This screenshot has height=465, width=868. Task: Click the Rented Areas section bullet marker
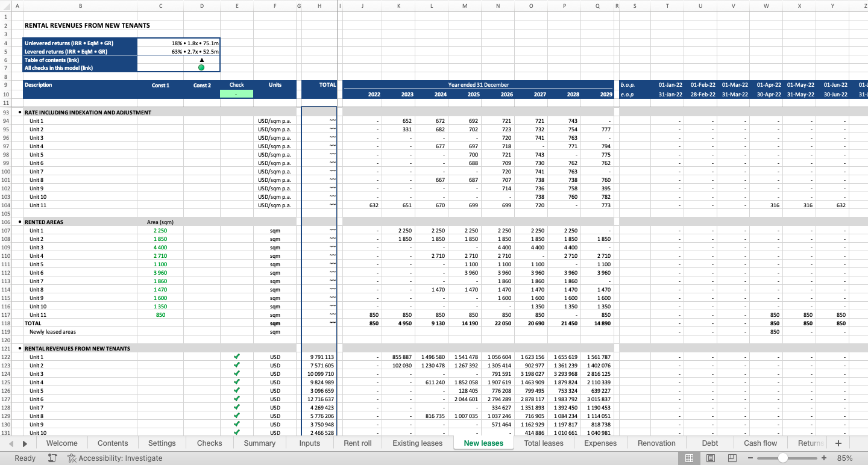(x=20, y=222)
